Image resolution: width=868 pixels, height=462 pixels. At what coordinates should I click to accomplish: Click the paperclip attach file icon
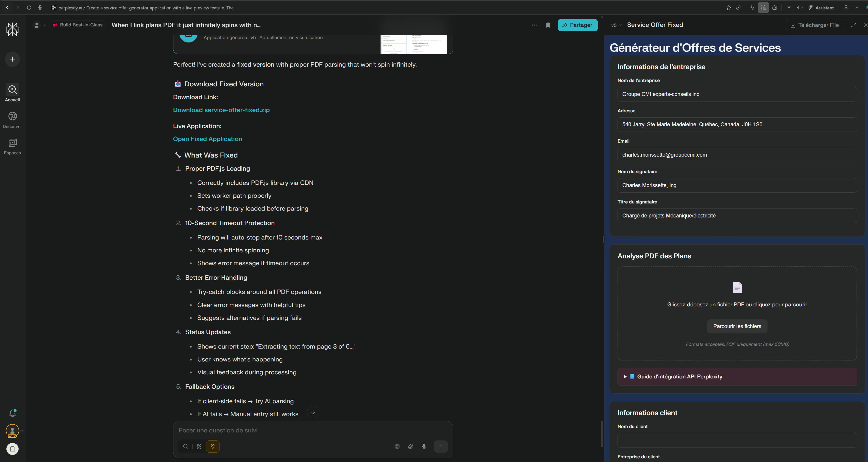tap(410, 446)
